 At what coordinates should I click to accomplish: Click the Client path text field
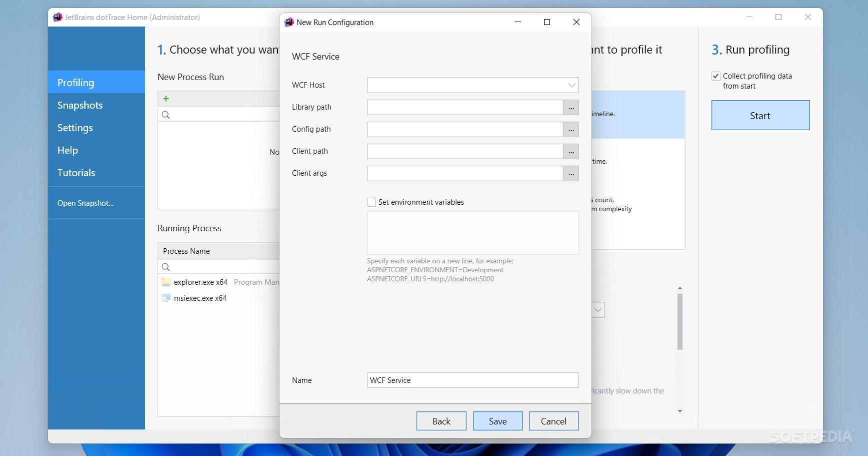pyautogui.click(x=465, y=152)
